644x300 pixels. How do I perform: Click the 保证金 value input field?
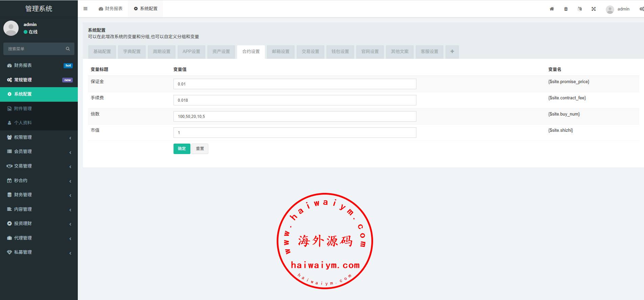(295, 84)
